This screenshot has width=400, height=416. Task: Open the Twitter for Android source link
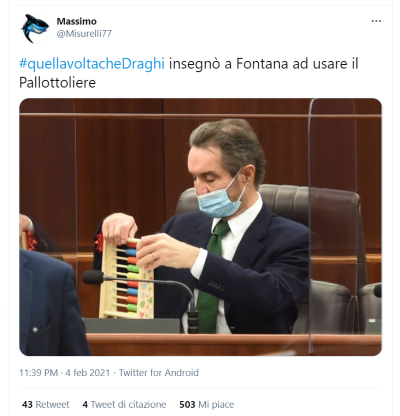tap(159, 372)
